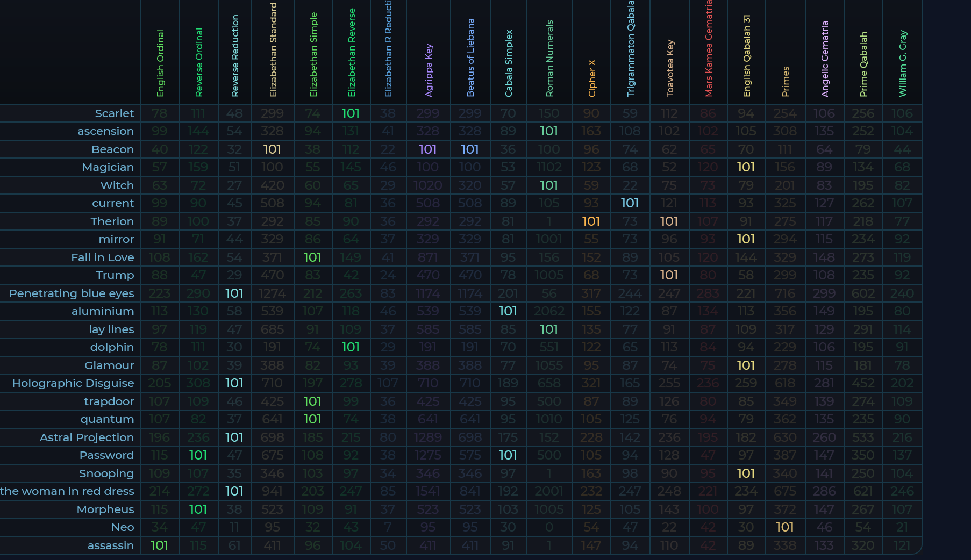The image size is (971, 560).
Task: Click highlighted 101 in current row
Action: tap(630, 203)
